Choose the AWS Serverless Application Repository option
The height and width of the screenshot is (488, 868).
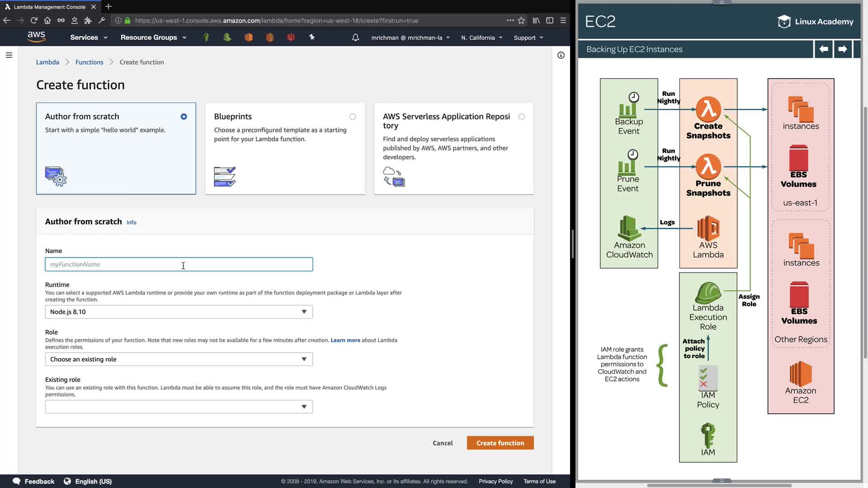coord(522,117)
